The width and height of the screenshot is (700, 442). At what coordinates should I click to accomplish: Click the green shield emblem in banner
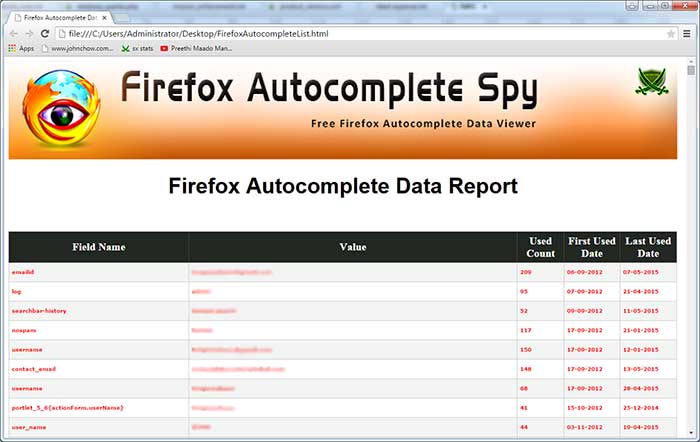coord(651,84)
